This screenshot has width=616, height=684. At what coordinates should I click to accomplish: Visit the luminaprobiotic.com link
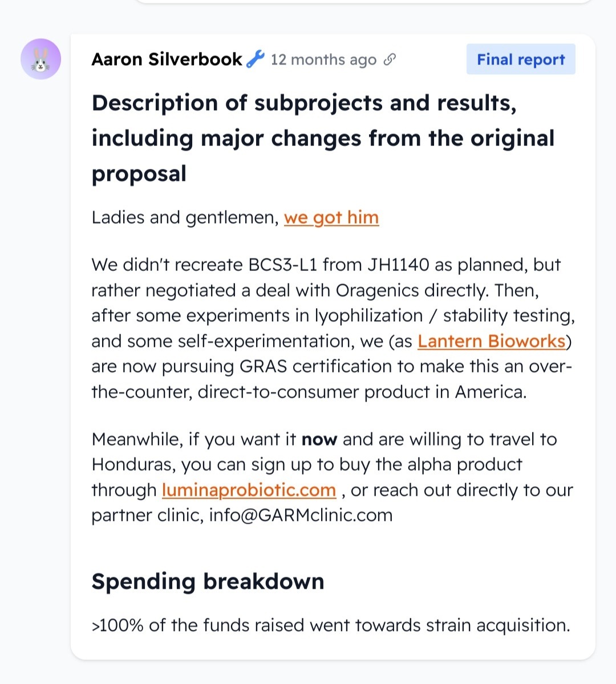click(x=249, y=490)
